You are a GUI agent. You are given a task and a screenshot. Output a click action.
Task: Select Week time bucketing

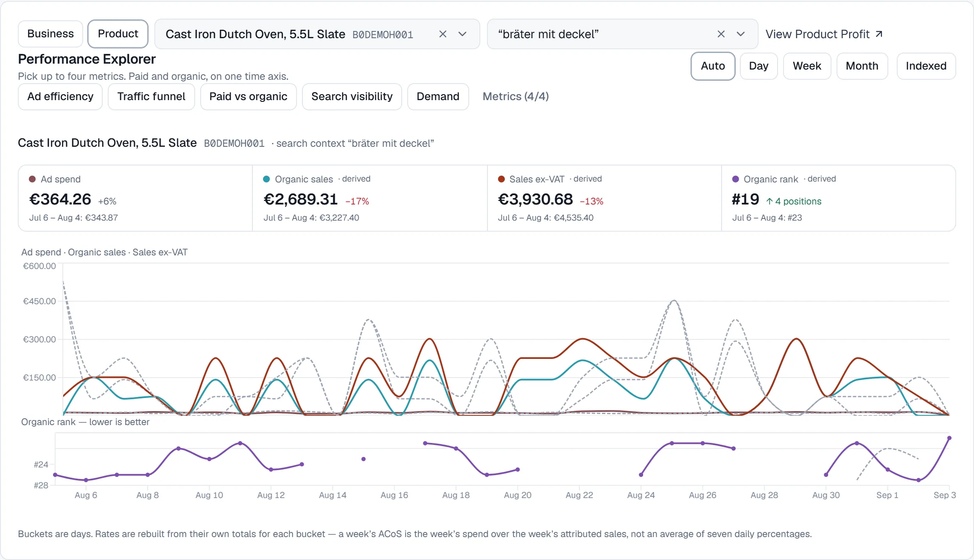[807, 66]
